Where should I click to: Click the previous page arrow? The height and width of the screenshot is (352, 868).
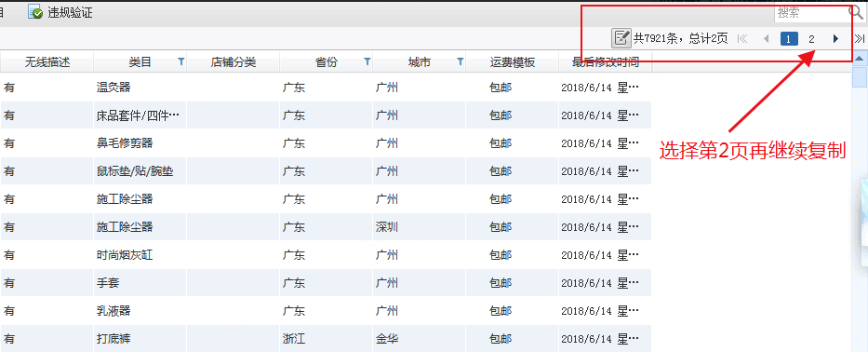(767, 39)
